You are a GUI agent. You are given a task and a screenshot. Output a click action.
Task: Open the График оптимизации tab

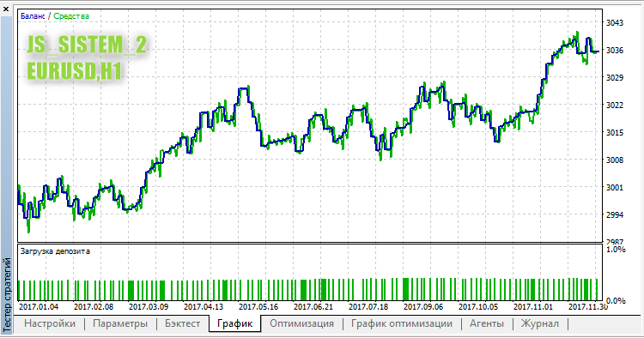[401, 323]
